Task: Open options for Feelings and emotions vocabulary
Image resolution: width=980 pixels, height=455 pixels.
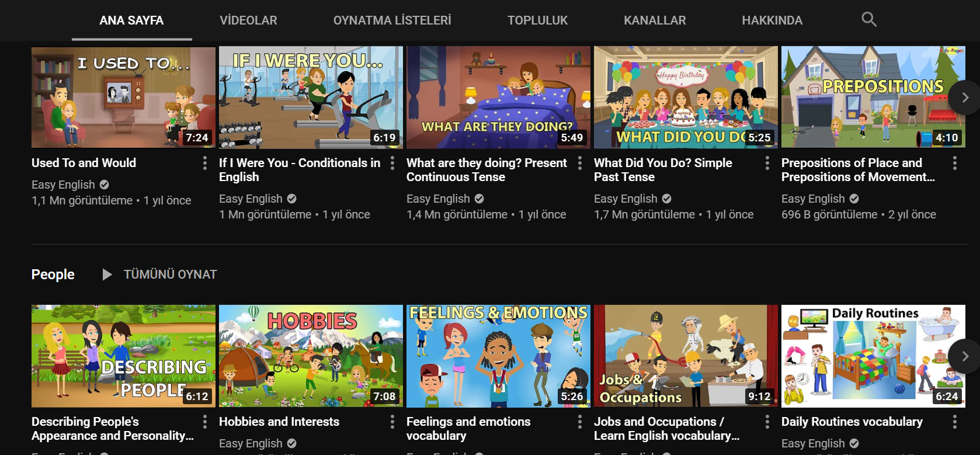Action: (x=579, y=422)
